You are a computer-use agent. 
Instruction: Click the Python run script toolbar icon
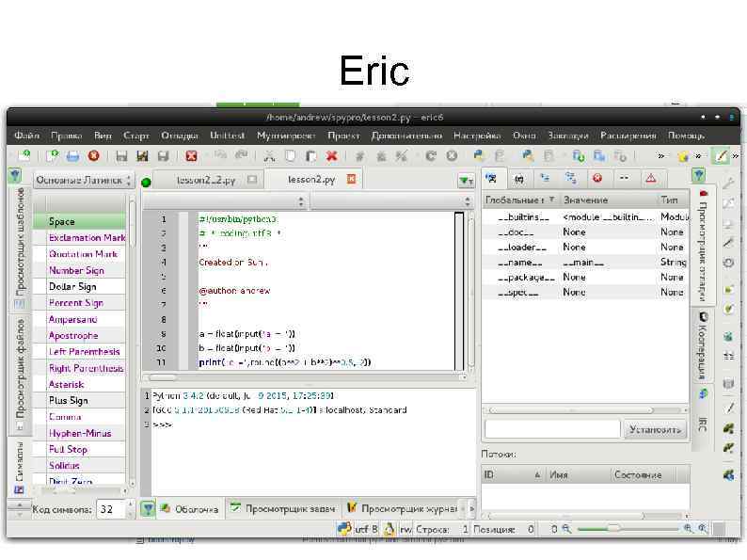tap(478, 155)
